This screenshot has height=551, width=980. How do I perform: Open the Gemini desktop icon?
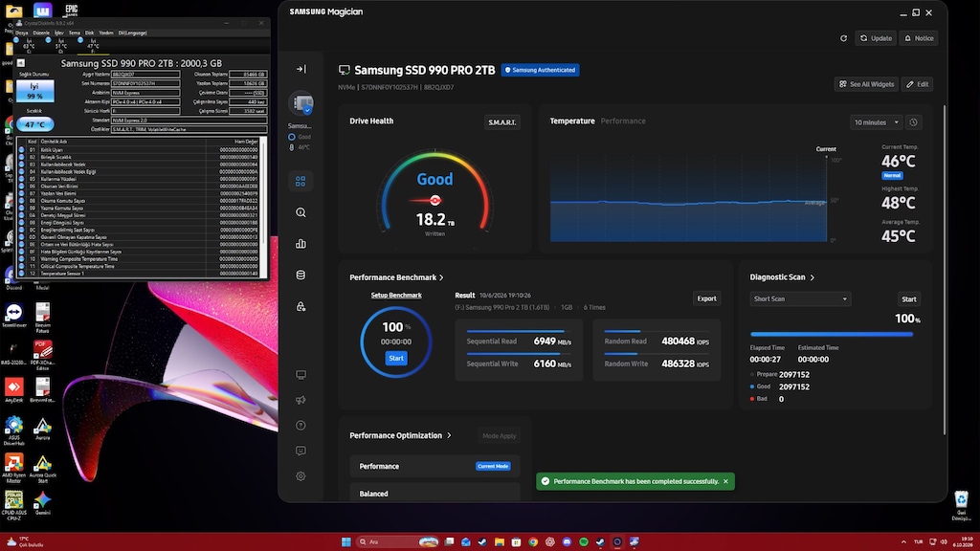point(42,503)
